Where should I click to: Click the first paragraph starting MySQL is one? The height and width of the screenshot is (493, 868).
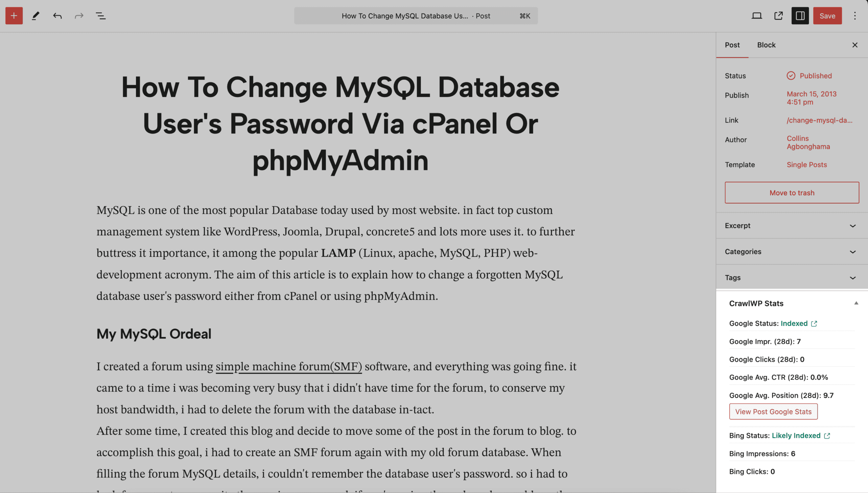point(336,253)
